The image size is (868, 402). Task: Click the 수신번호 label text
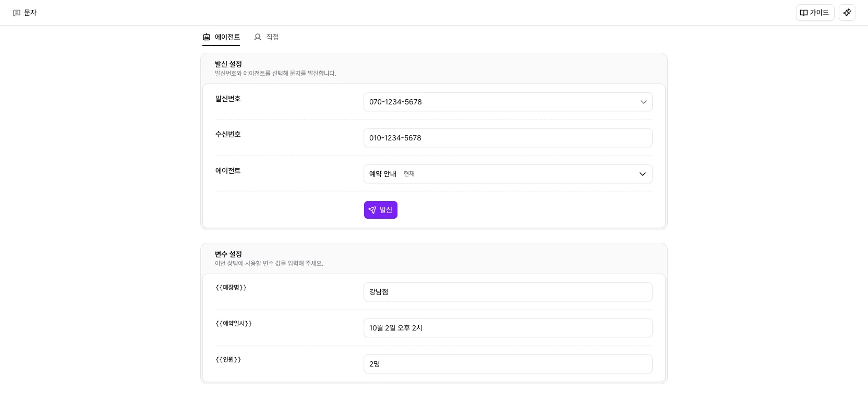[x=228, y=134]
